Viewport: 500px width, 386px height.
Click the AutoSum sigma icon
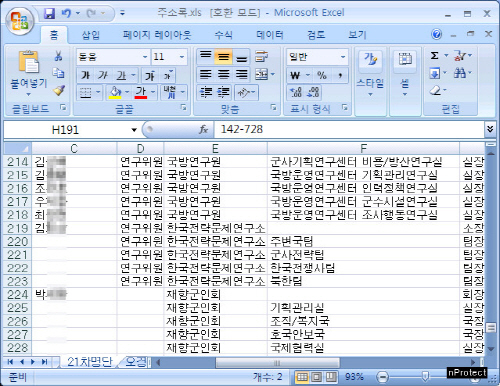(x=434, y=55)
